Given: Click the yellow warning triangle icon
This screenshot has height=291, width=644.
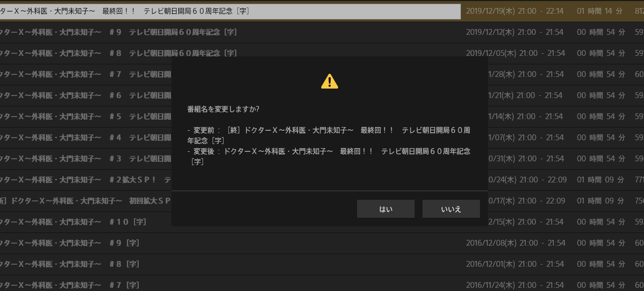Looking at the screenshot, I should (x=330, y=81).
